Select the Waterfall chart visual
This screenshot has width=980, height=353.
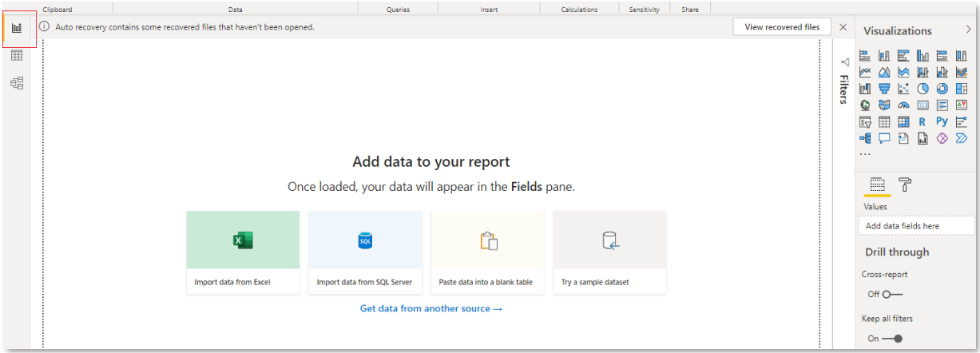pyautogui.click(x=865, y=89)
